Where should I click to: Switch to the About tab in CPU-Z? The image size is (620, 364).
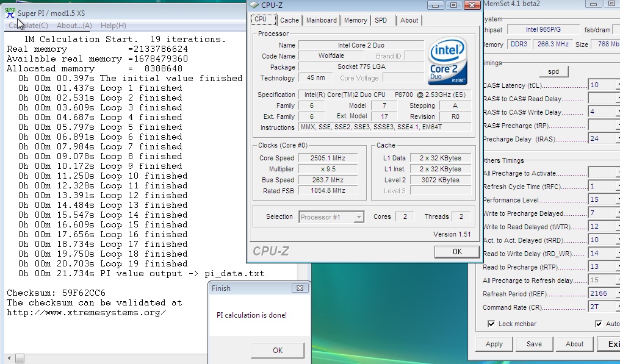click(x=409, y=20)
